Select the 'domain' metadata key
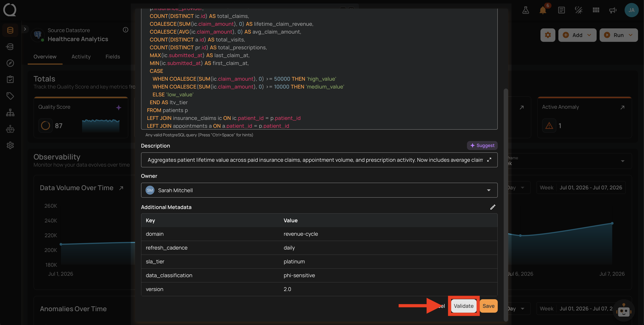The image size is (644, 325). (155, 234)
